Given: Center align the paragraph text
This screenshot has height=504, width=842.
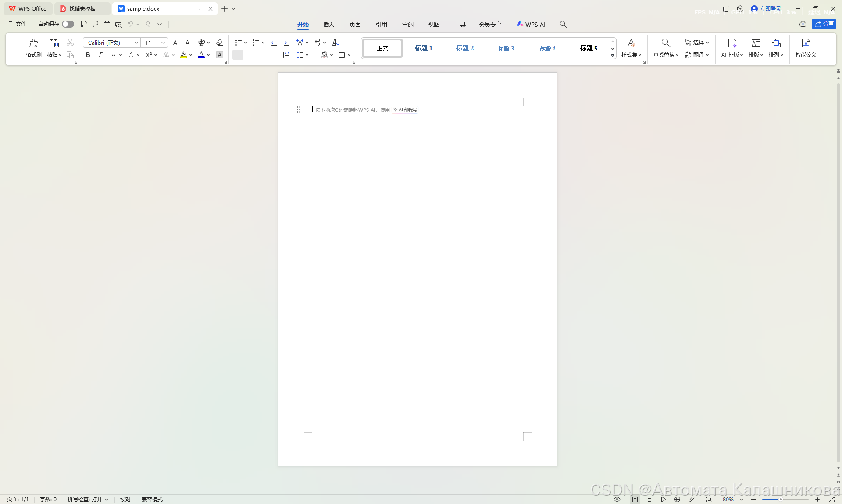Looking at the screenshot, I should (250, 55).
